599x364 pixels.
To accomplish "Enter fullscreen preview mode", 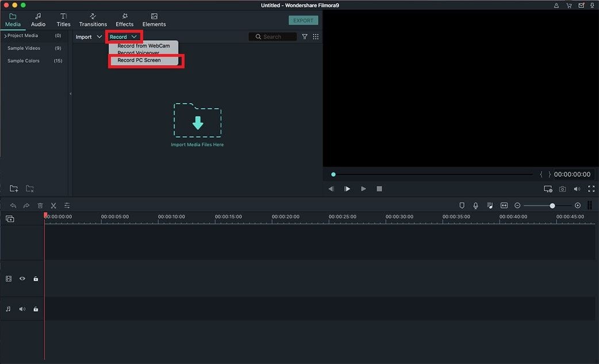I will click(x=592, y=189).
